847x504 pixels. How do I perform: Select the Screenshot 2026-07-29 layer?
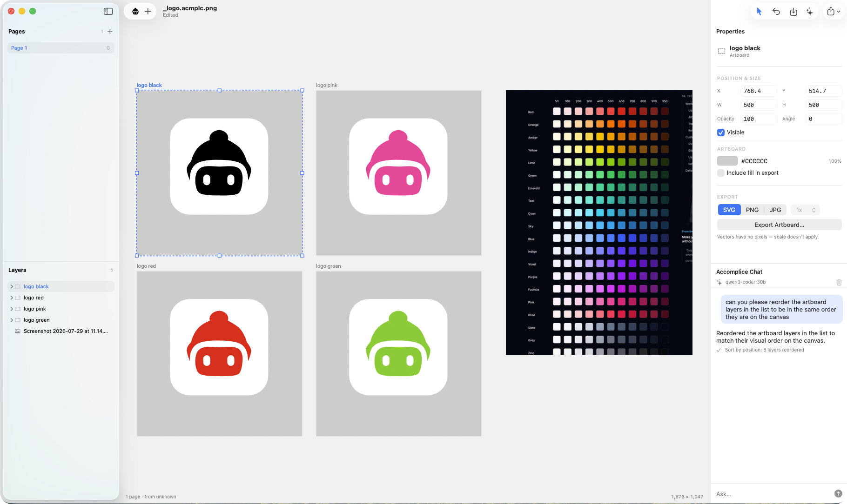[61, 331]
